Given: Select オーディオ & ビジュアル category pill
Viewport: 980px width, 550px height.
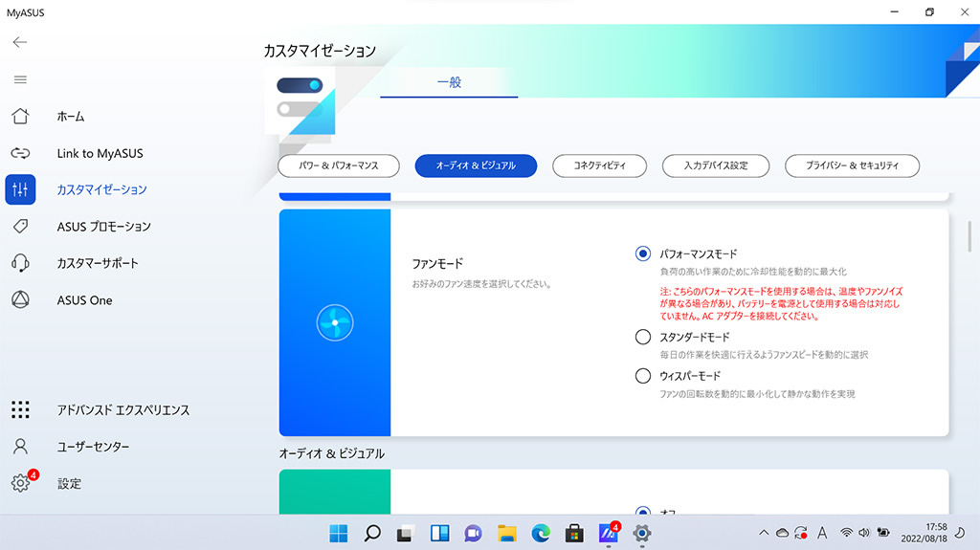Looking at the screenshot, I should [x=476, y=165].
